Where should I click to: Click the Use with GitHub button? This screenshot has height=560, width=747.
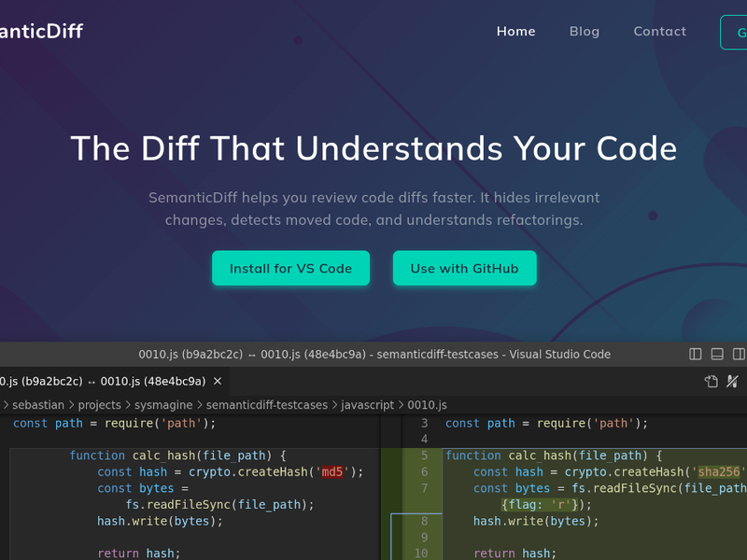[x=464, y=268]
